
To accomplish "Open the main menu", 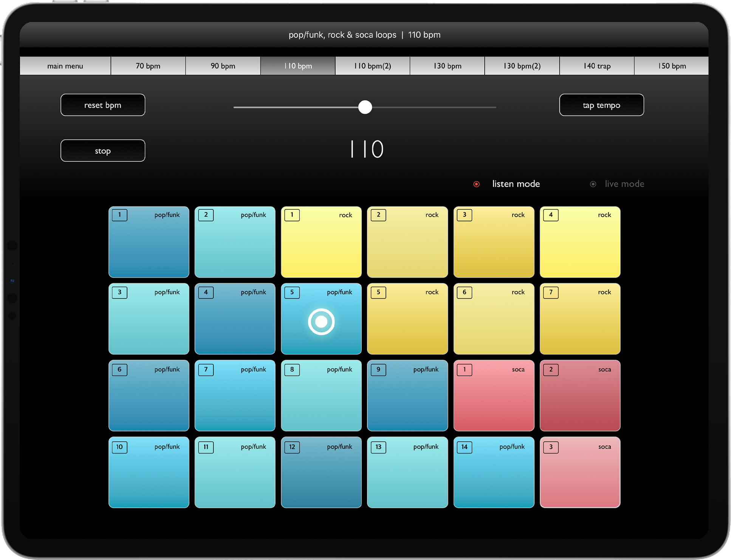I will [65, 65].
